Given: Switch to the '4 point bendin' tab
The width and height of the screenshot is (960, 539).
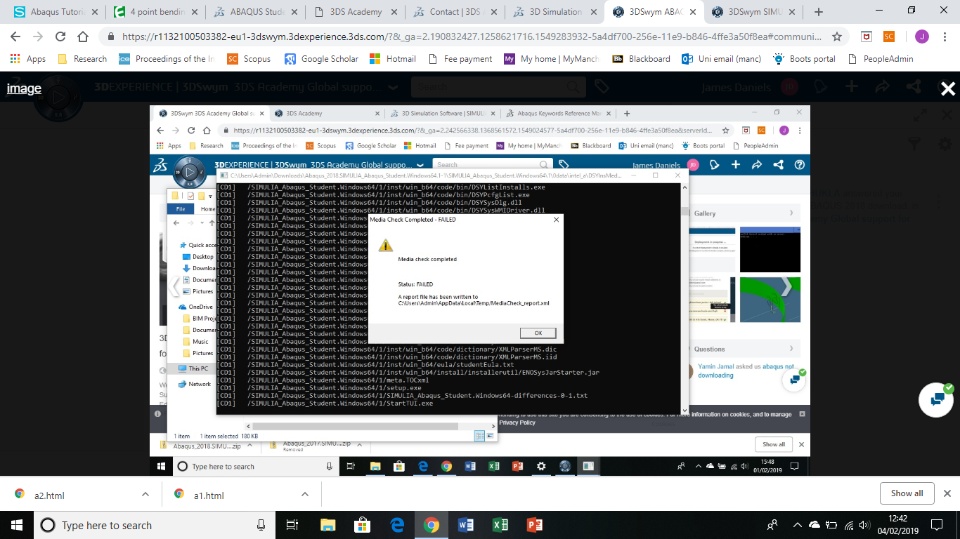Looking at the screenshot, I should 157,12.
